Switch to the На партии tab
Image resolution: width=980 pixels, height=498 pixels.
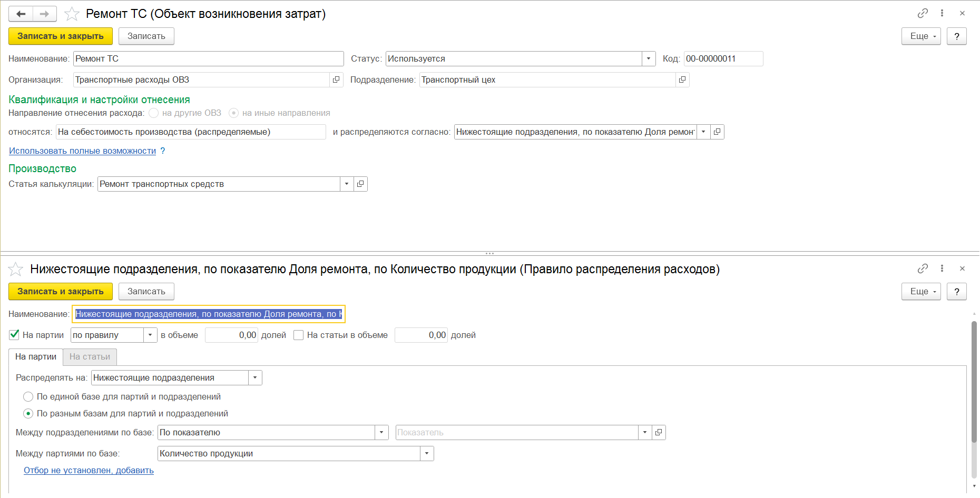pos(36,356)
